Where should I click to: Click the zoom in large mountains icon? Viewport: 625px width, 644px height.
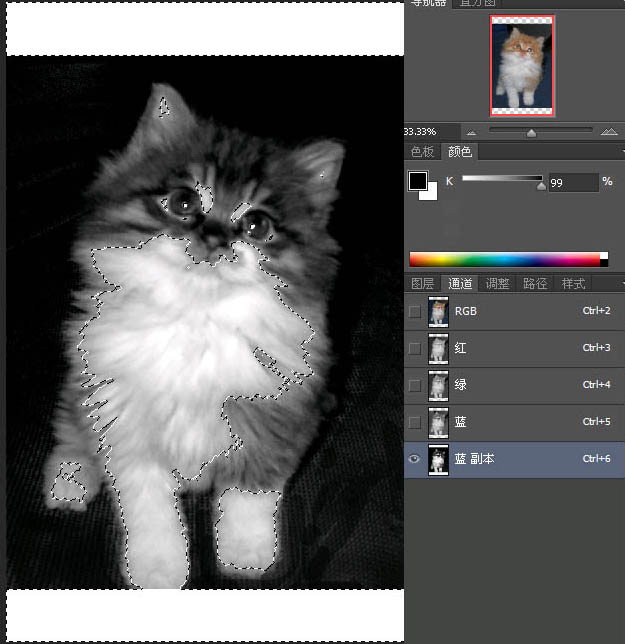[x=609, y=132]
